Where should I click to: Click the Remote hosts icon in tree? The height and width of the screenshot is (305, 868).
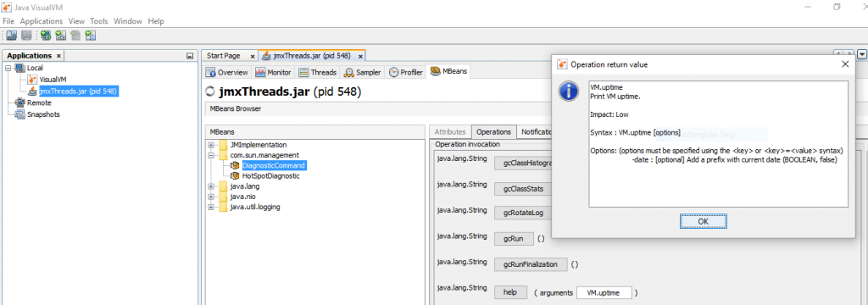(x=20, y=103)
